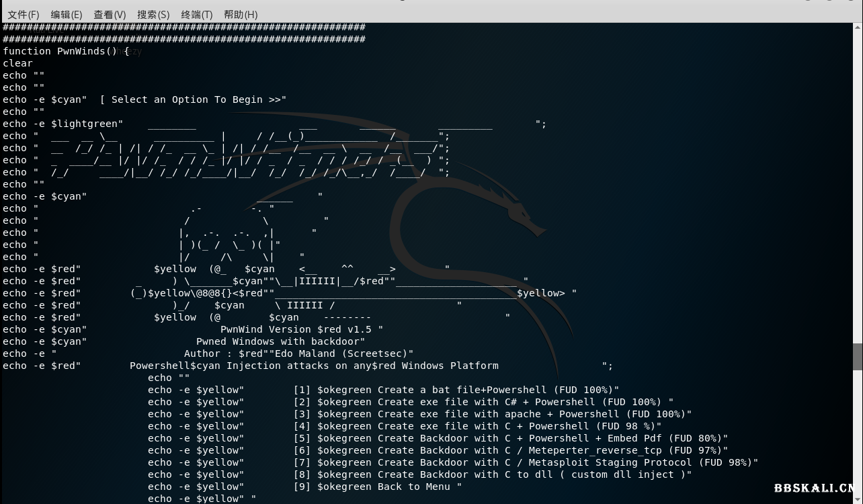Click option [9] Back to Menu line
The image size is (863, 504).
click(377, 487)
